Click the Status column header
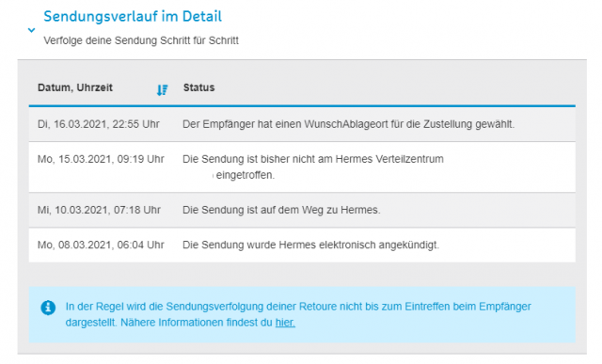This screenshot has width=602, height=364. [198, 87]
